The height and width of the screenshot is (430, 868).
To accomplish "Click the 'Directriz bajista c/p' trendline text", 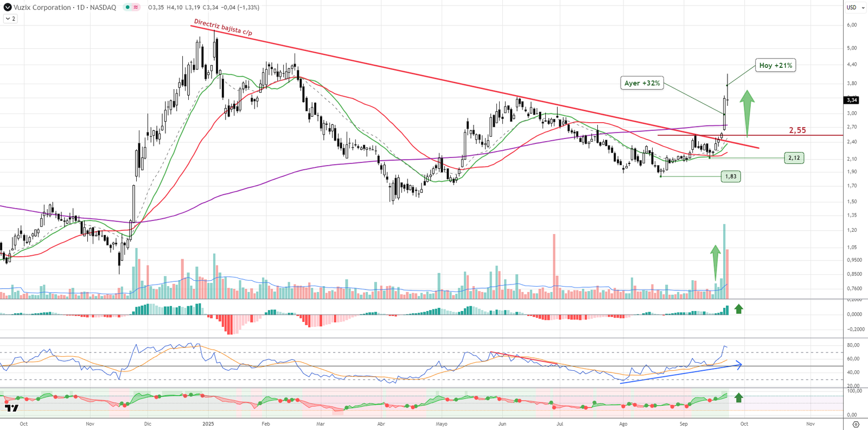I will 223,27.
